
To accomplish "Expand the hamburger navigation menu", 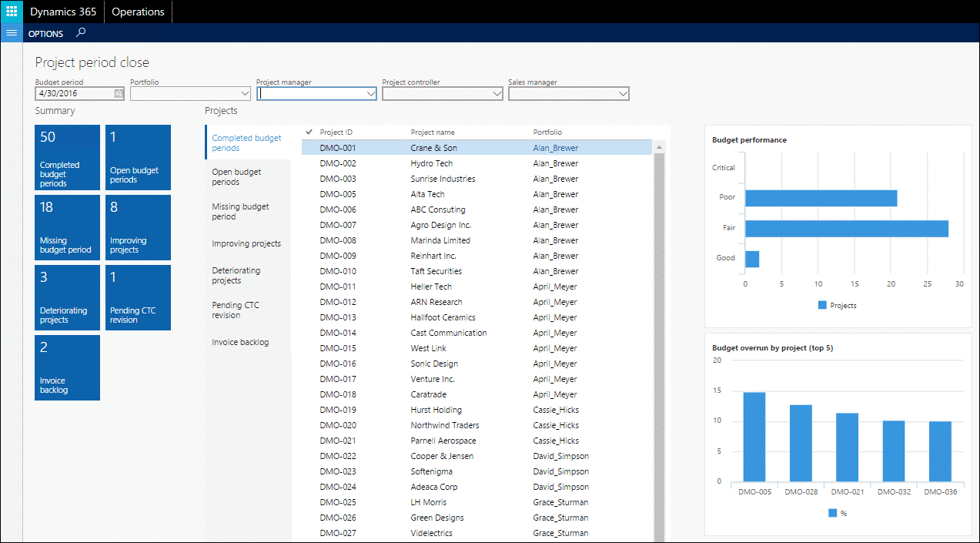I will (x=12, y=33).
